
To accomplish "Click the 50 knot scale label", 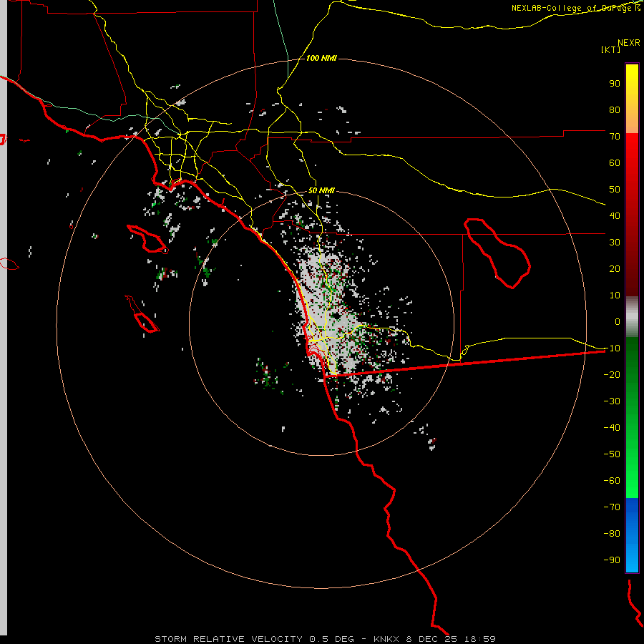I will 615,190.
